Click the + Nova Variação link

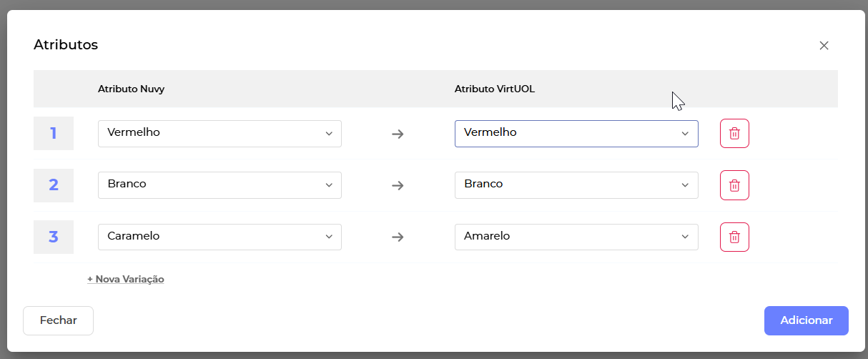(x=126, y=279)
